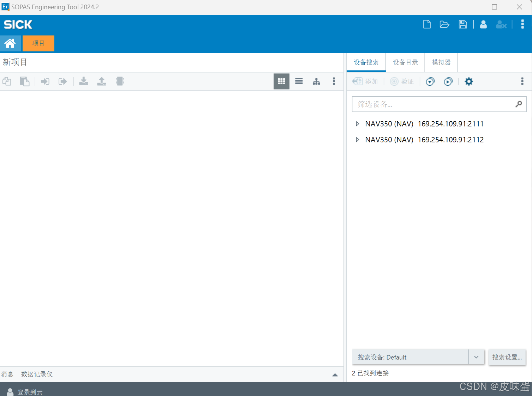Image resolution: width=532 pixels, height=396 pixels.
Task: Download parameters to device icon
Action: tap(84, 81)
